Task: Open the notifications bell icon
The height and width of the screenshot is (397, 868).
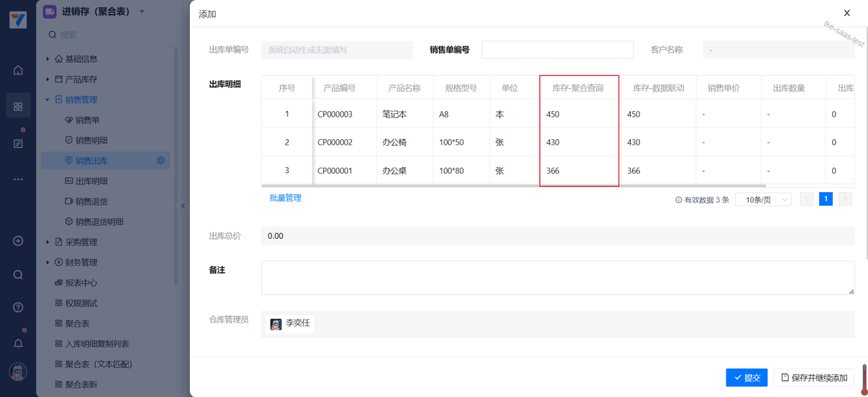Action: coord(18,343)
